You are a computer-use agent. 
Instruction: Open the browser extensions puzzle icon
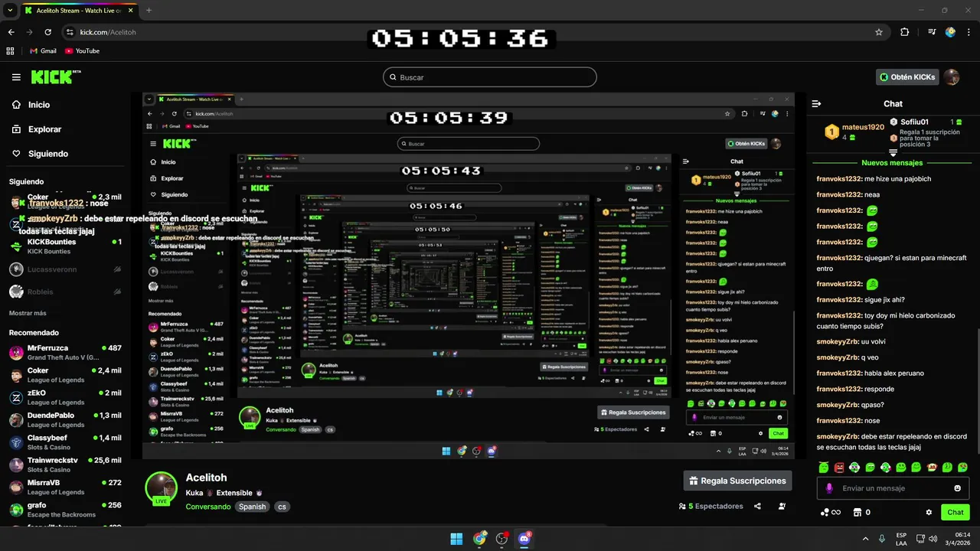[x=905, y=32]
